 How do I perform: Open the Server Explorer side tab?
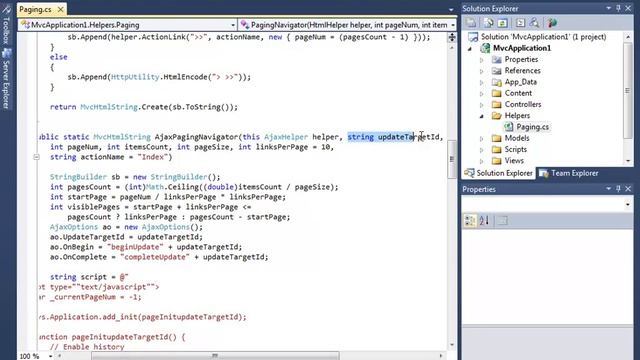click(6, 79)
